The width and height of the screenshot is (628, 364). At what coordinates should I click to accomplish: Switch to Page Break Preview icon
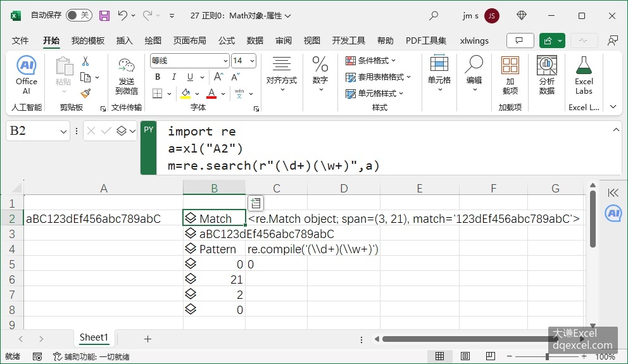(490, 356)
